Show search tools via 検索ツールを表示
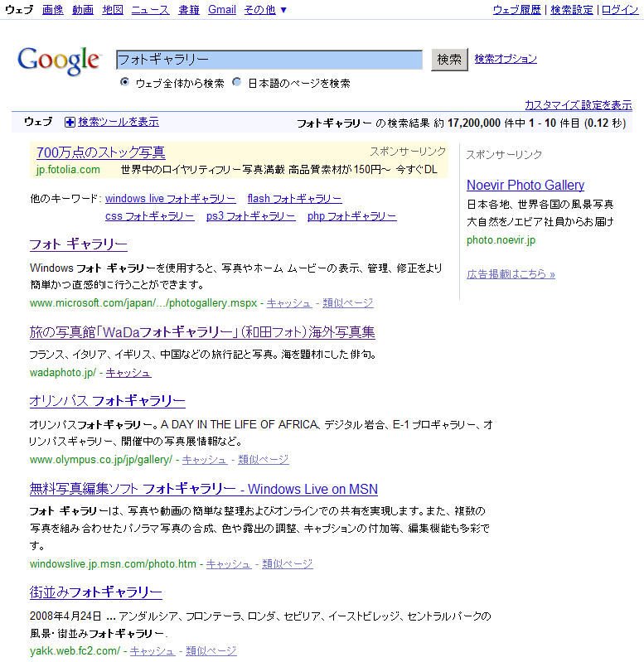 pyautogui.click(x=119, y=122)
